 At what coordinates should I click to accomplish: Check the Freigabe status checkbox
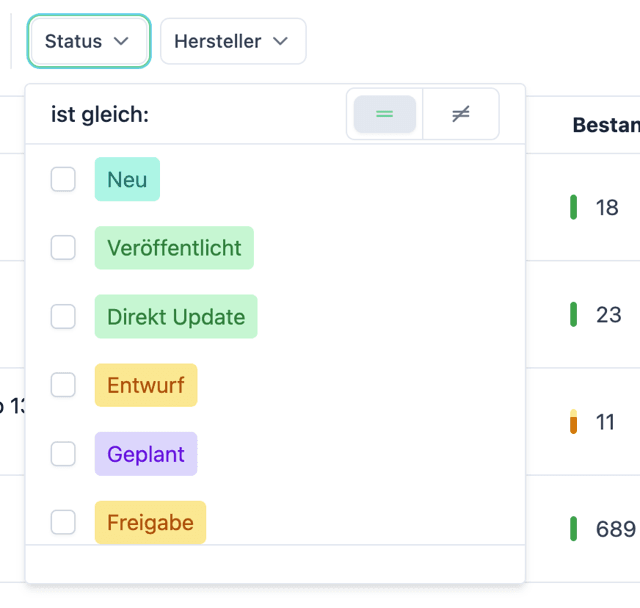(x=63, y=522)
